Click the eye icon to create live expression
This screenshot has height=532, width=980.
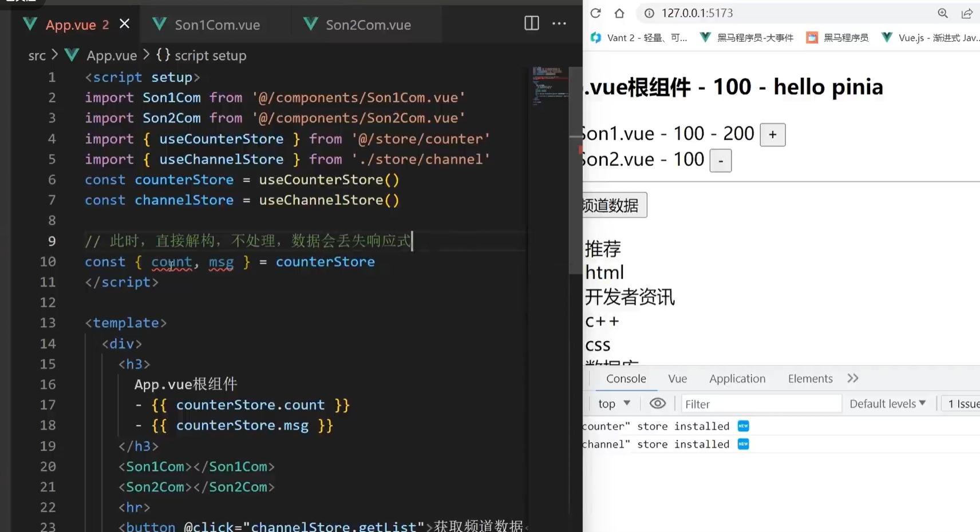coord(657,403)
